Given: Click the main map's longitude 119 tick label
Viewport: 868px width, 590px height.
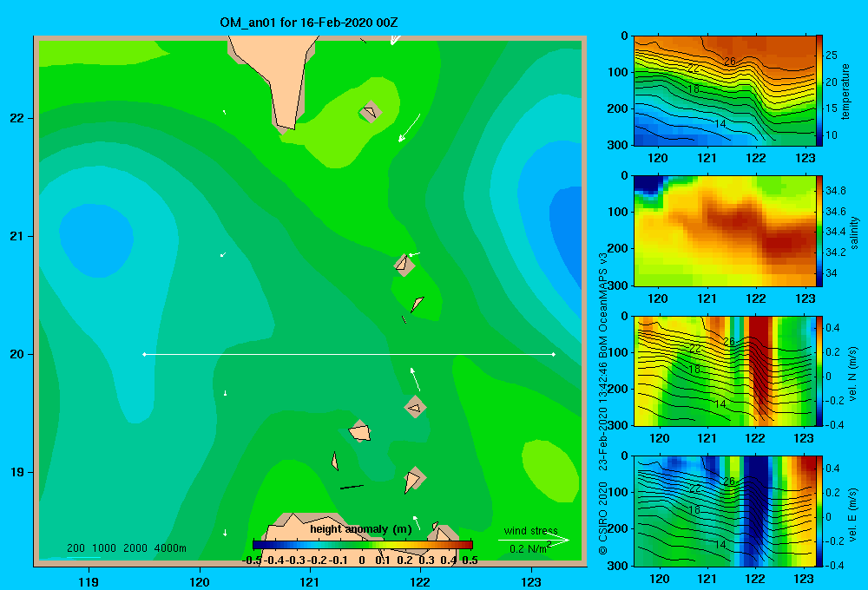Looking at the screenshot, I should 89,581.
